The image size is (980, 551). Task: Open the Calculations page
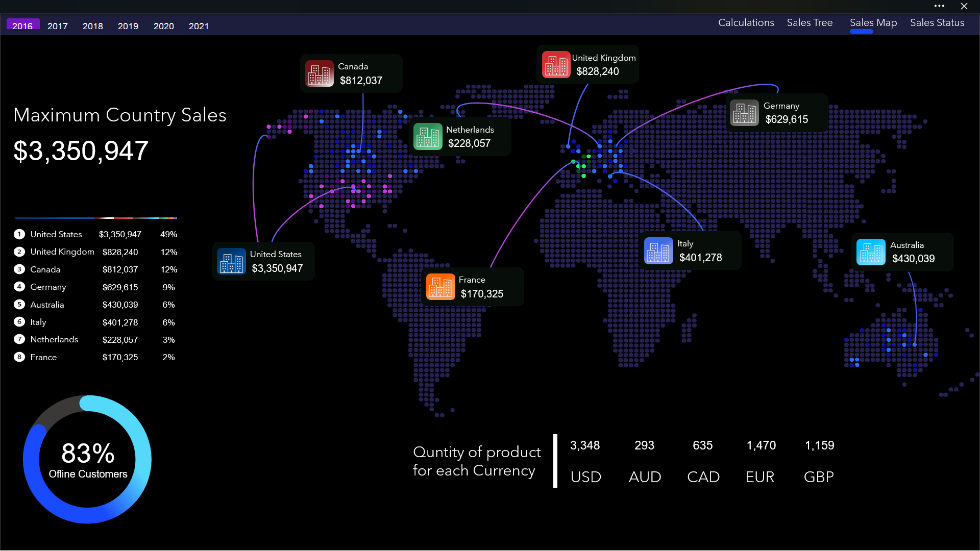[x=746, y=23]
